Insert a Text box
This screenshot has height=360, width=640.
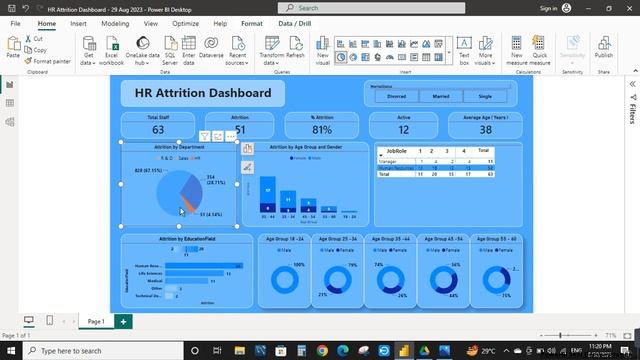pyautogui.click(x=464, y=50)
